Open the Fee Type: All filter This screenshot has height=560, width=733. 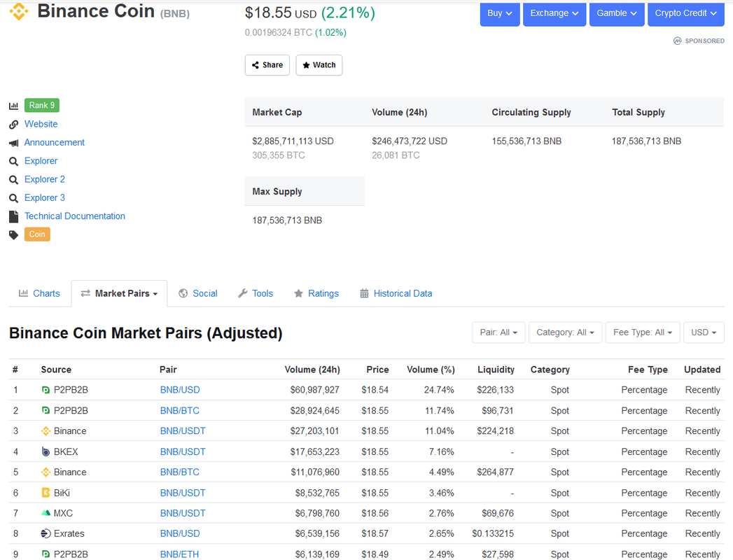[643, 332]
